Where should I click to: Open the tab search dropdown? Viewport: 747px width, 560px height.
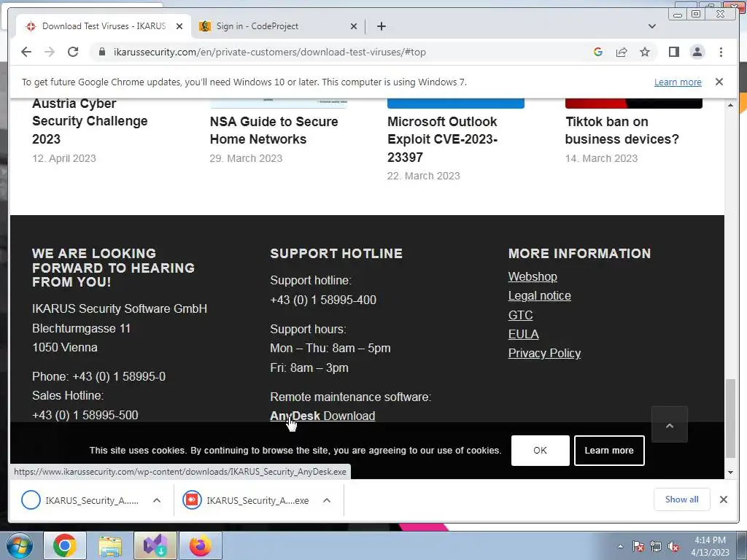click(652, 26)
